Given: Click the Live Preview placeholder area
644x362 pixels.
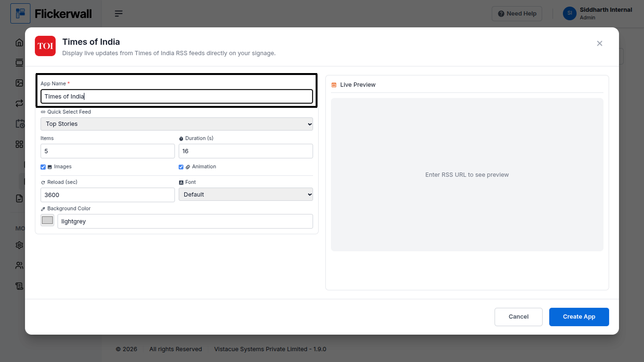Looking at the screenshot, I should [x=467, y=174].
